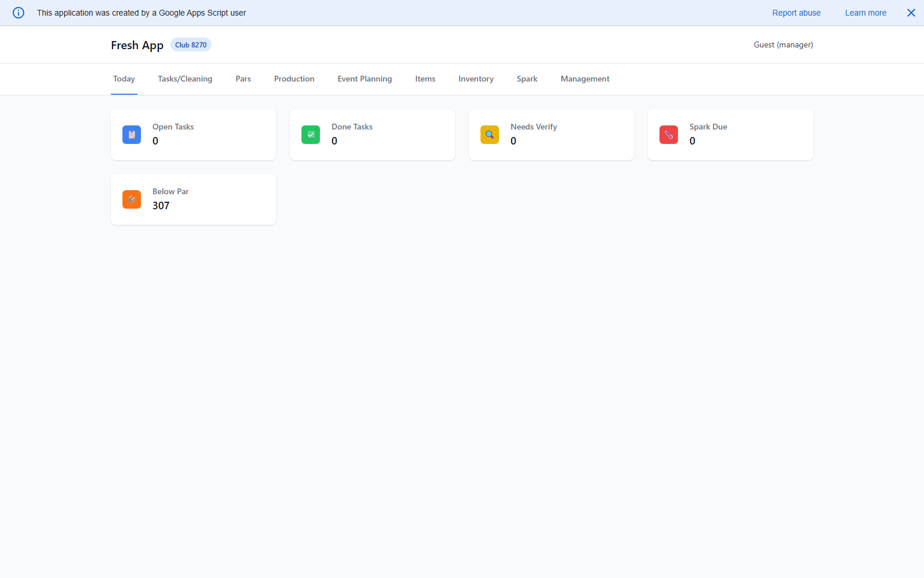Click the info icon in the notification banner
924x578 pixels.
[x=18, y=12]
